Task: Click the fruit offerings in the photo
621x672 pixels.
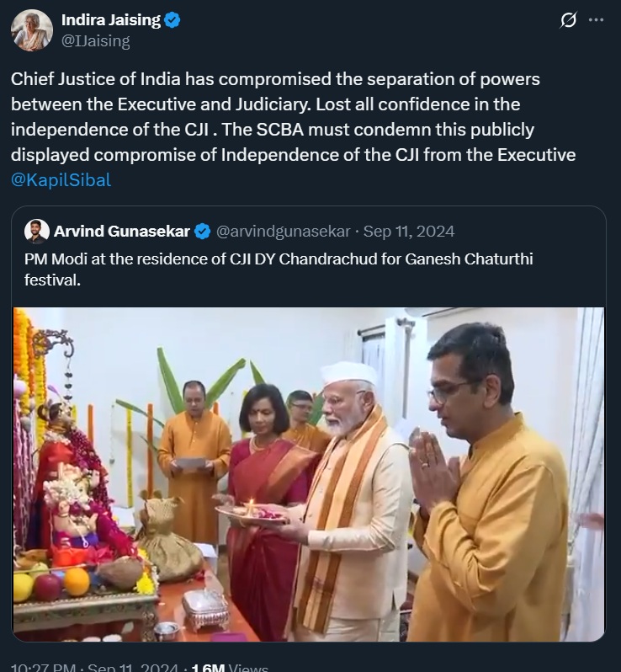Action: click(x=50, y=582)
